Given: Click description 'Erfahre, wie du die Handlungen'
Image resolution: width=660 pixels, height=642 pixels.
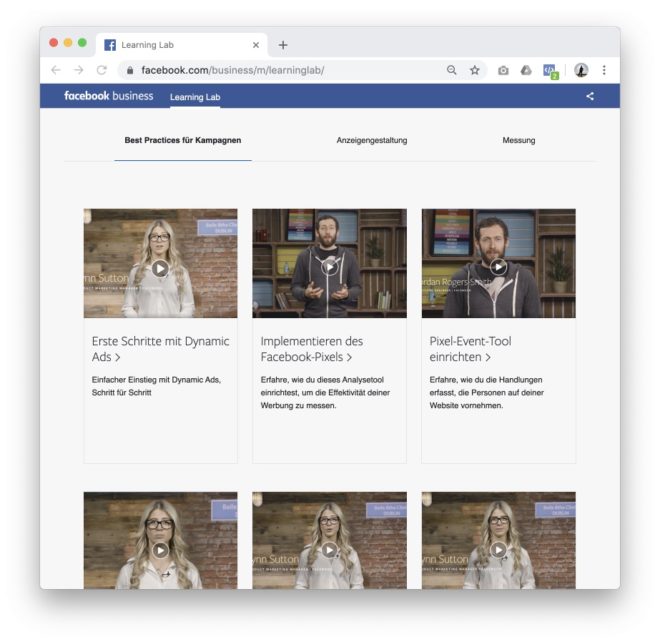Looking at the screenshot, I should coord(486,380).
